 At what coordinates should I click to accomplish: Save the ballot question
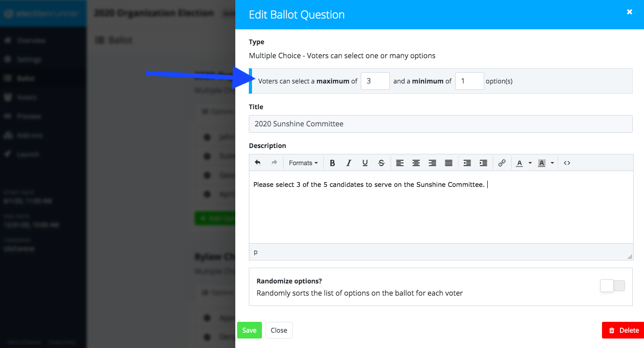pyautogui.click(x=249, y=330)
